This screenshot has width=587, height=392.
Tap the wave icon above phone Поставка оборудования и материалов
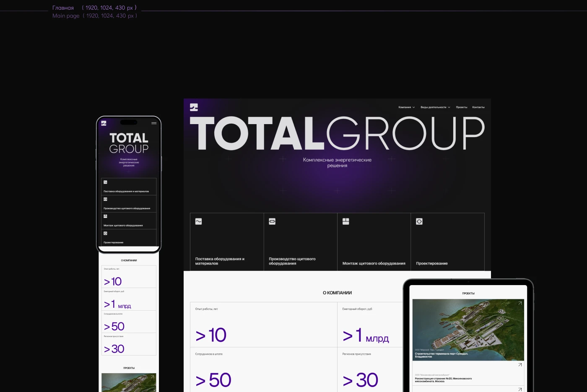[x=105, y=182]
